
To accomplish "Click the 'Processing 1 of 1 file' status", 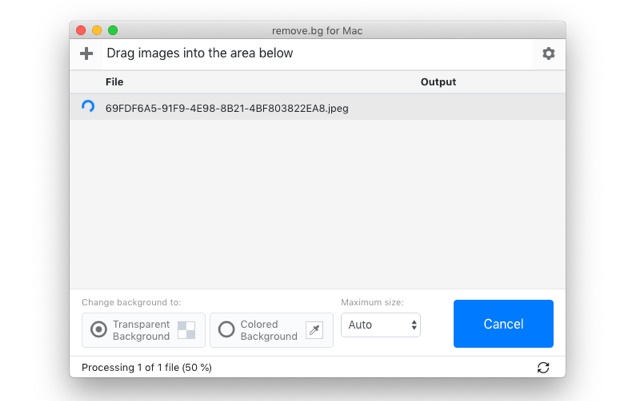I will pyautogui.click(x=147, y=368).
